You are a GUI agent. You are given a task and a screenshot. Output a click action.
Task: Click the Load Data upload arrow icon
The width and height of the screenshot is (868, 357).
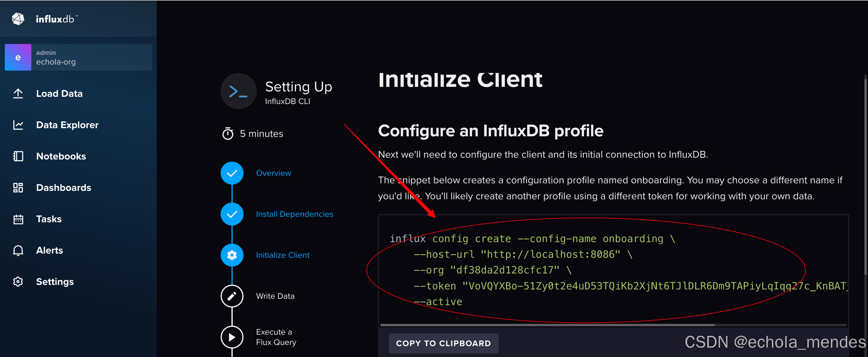tap(18, 94)
